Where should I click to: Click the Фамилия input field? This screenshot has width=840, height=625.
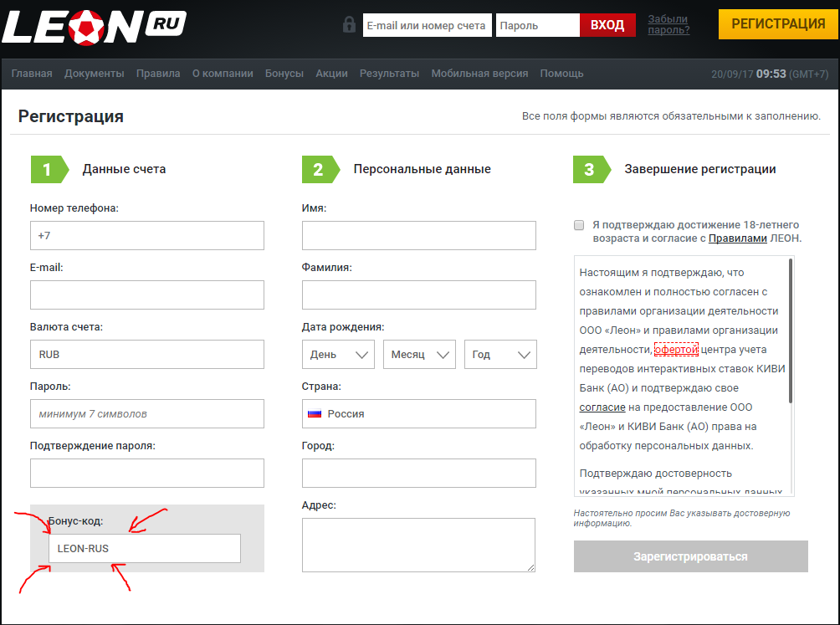(x=419, y=295)
